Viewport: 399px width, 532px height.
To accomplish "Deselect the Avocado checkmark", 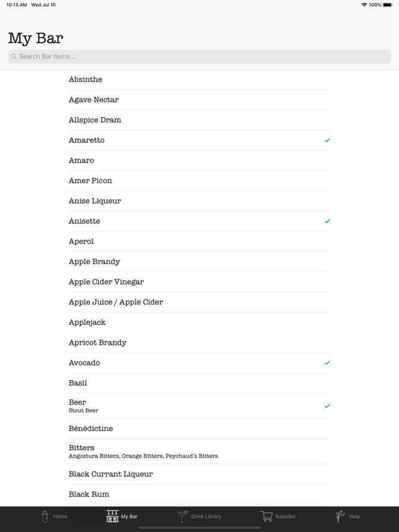I will (327, 363).
